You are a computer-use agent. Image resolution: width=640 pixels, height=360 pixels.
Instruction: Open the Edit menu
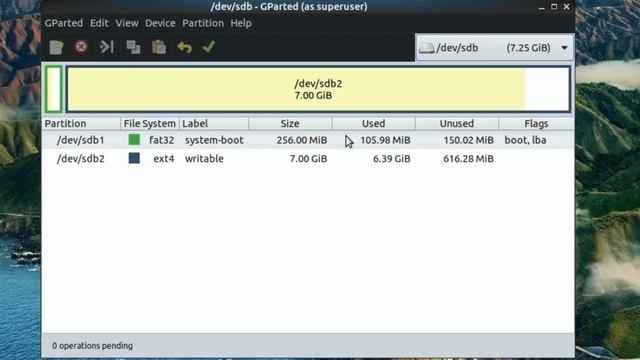(x=99, y=23)
